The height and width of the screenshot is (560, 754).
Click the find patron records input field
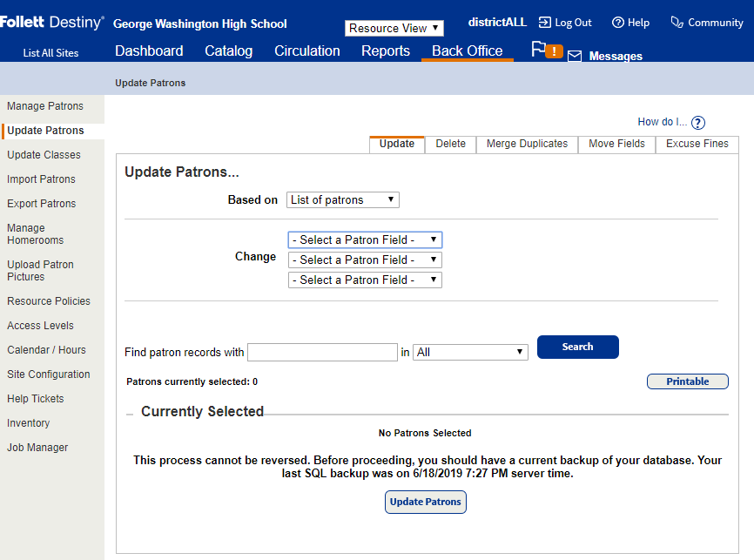322,352
